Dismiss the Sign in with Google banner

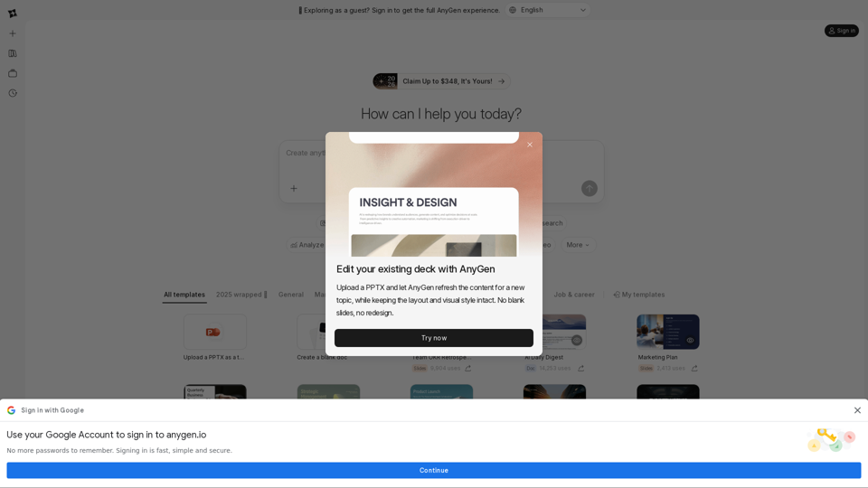pyautogui.click(x=857, y=410)
